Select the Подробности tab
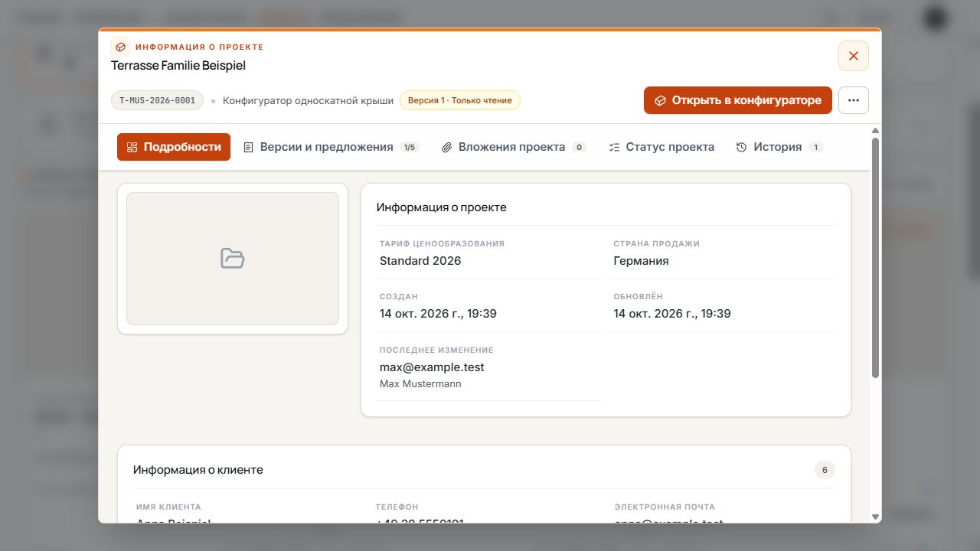The image size is (980, 551). (x=174, y=147)
